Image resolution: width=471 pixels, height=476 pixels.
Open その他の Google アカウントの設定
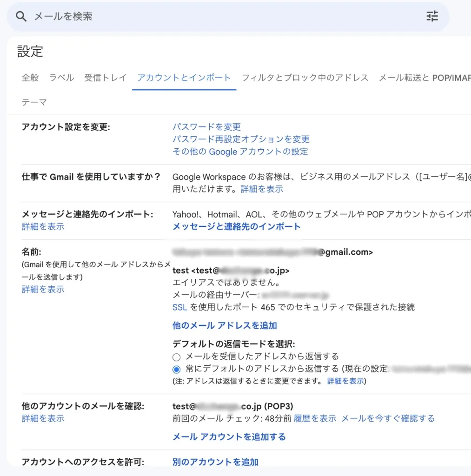(x=240, y=152)
